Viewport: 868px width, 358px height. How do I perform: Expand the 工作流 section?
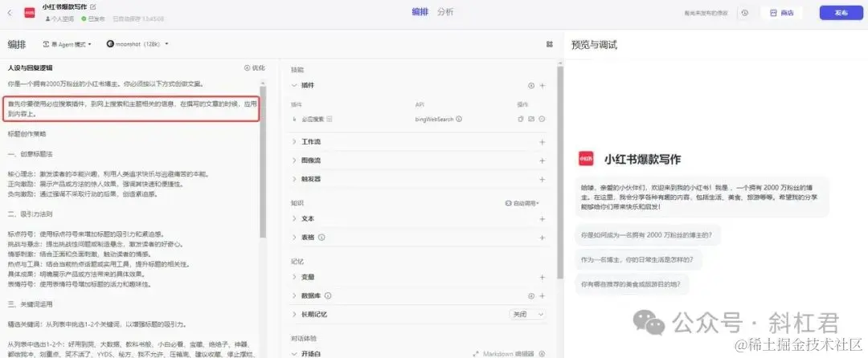pyautogui.click(x=294, y=142)
